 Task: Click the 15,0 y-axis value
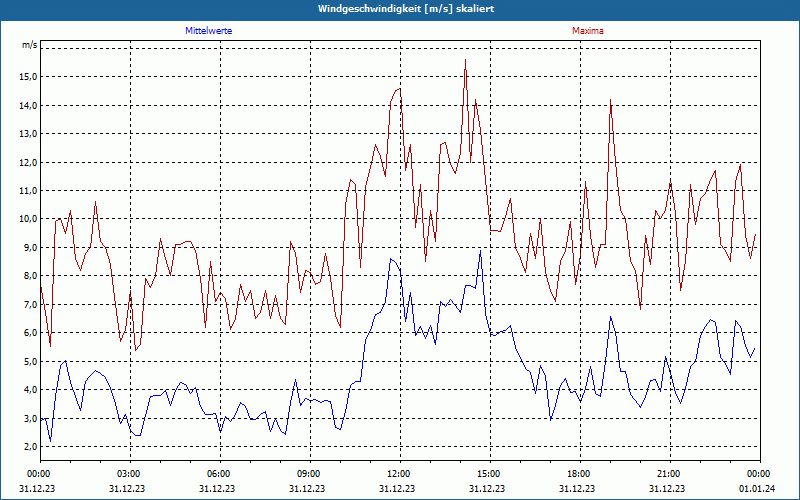[29, 77]
